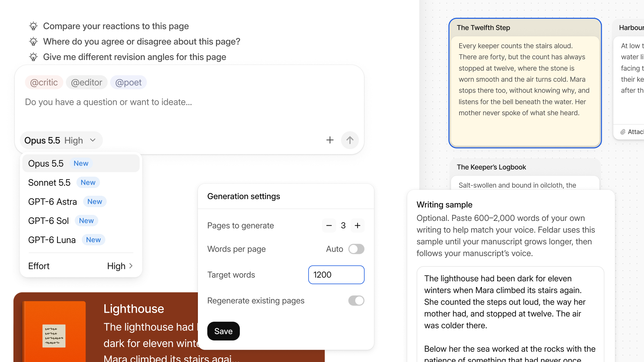Viewport: 644px width, 362px height.
Task: Select Opus 5.5 from the model list
Action: click(x=81, y=163)
